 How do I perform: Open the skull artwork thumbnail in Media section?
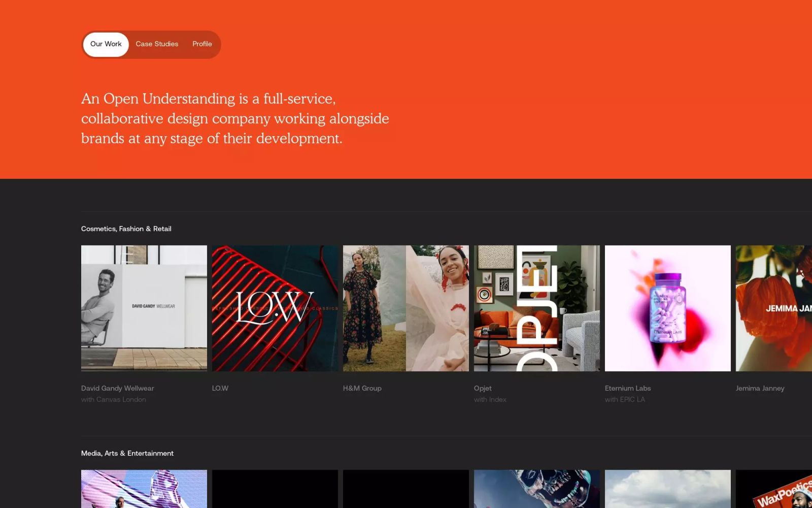[x=537, y=489]
